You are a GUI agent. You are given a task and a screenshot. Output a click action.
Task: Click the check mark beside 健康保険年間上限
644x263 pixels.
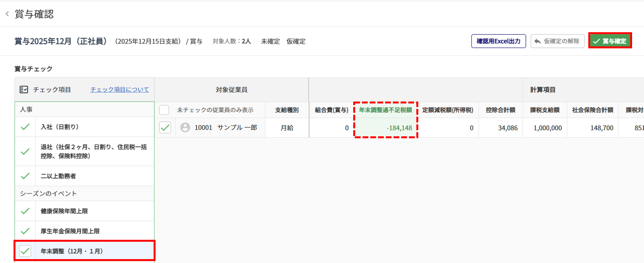pos(25,211)
